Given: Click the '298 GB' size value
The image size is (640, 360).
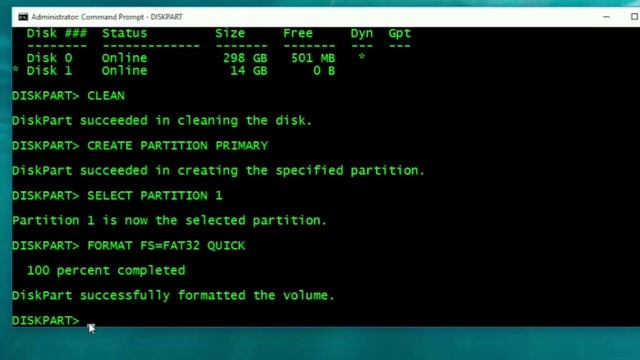Looking at the screenshot, I should [x=245, y=58].
